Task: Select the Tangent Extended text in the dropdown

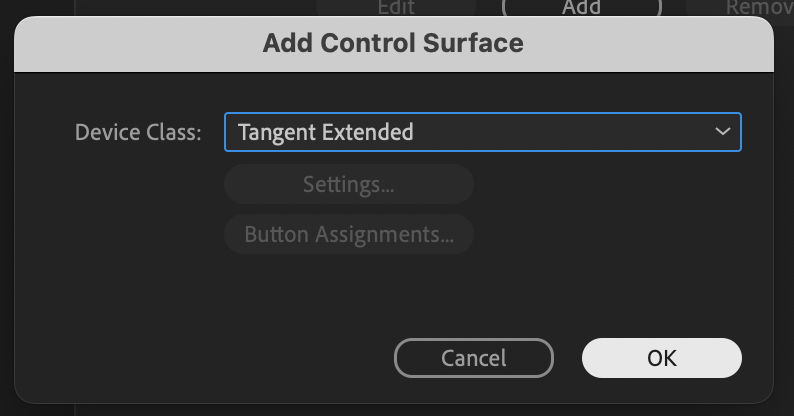Action: pos(326,132)
